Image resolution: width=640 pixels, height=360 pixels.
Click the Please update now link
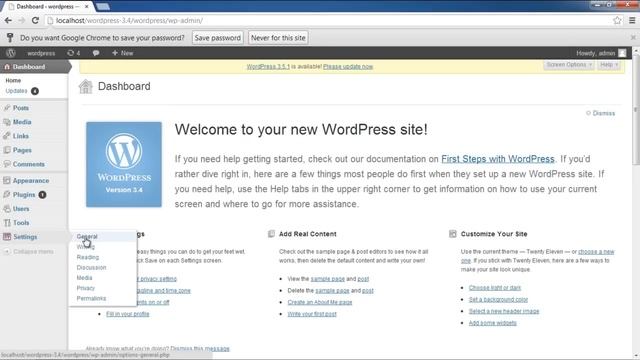(x=348, y=67)
